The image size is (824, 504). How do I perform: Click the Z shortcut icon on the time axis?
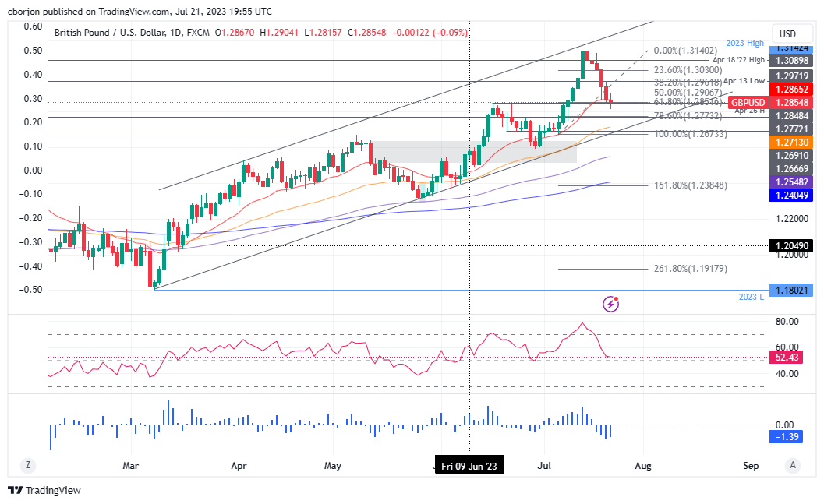pyautogui.click(x=28, y=465)
